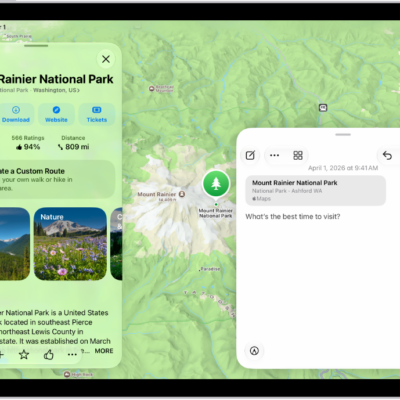Open the Mount Rainier National Park Maps link card

click(316, 190)
